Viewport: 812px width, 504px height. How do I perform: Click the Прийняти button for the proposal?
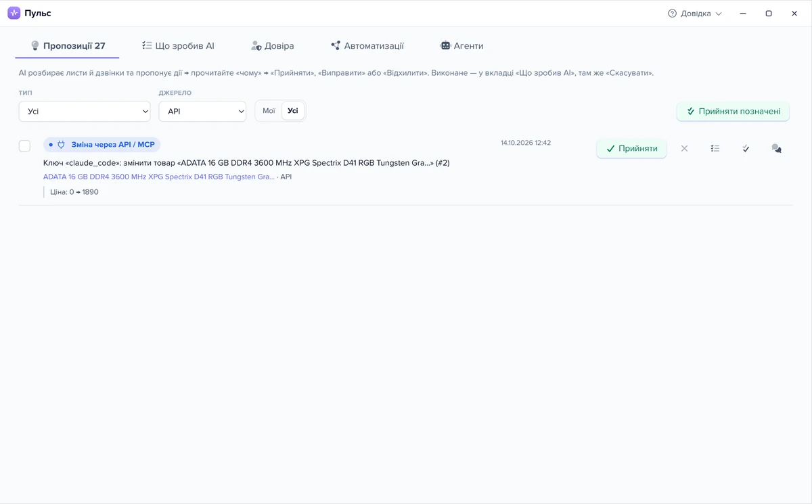[x=631, y=149]
